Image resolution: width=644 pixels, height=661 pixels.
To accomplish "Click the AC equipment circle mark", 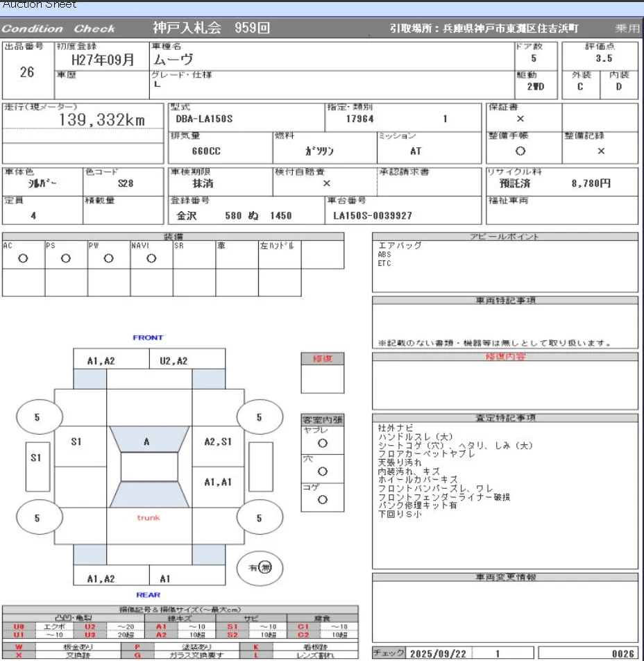I will pos(23,258).
